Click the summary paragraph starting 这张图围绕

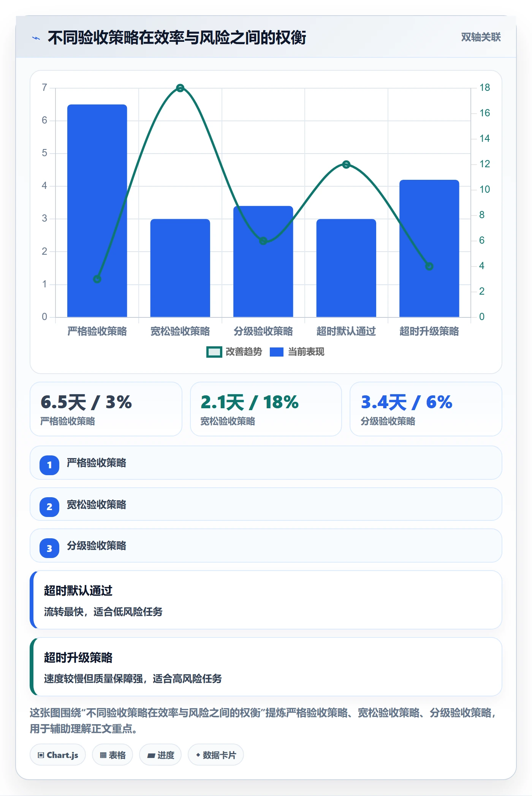[x=263, y=721]
